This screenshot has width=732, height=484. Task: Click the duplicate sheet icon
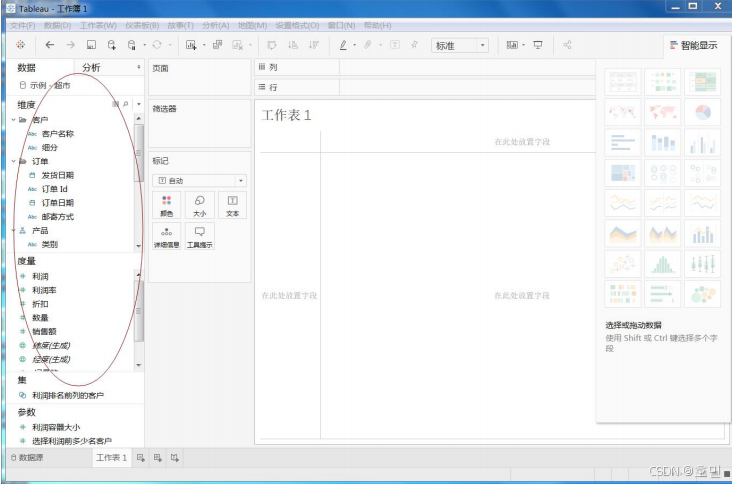point(218,45)
